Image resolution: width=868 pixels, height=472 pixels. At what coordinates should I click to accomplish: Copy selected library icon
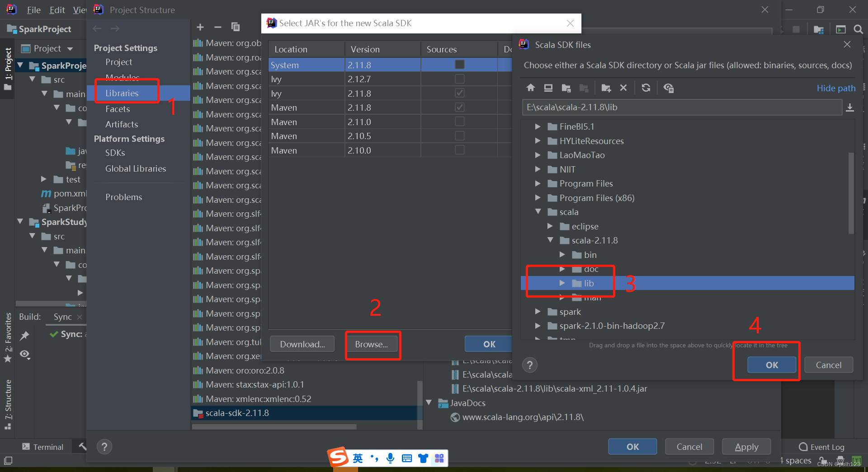click(x=236, y=27)
